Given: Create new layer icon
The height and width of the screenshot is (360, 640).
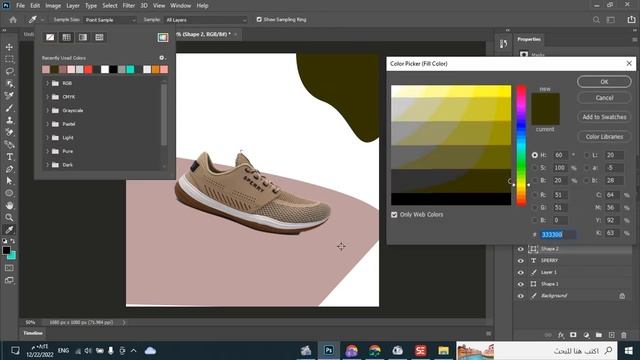Looking at the screenshot, I should (x=611, y=335).
